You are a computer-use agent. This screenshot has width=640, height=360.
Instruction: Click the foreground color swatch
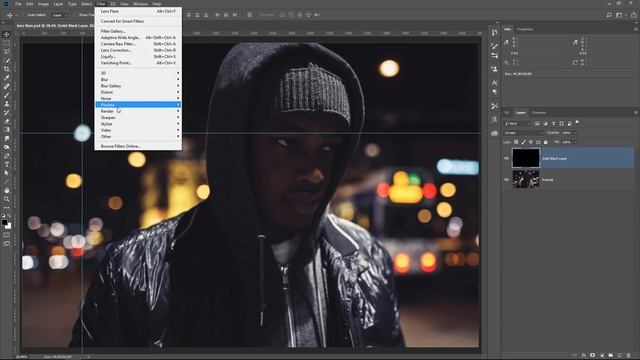pyautogui.click(x=4, y=222)
